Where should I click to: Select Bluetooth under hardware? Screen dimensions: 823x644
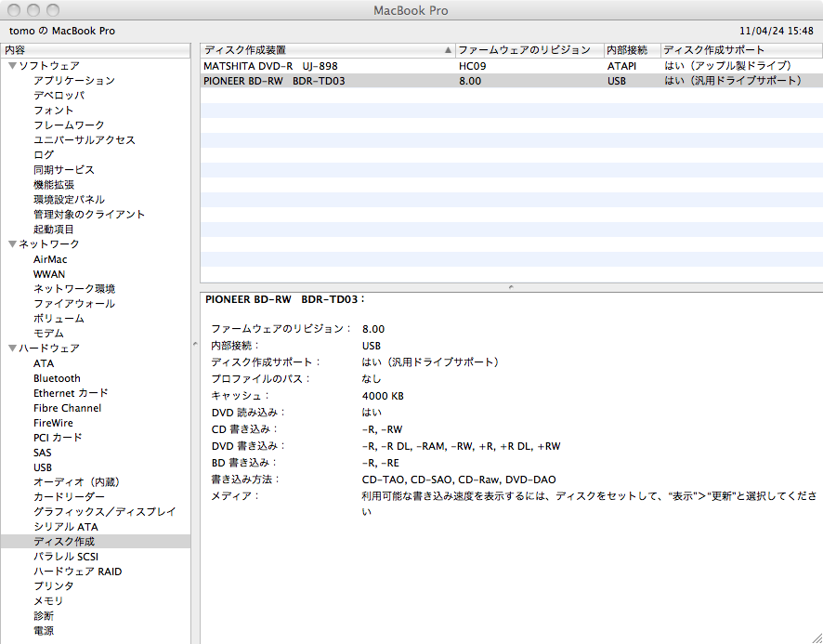[x=57, y=378]
